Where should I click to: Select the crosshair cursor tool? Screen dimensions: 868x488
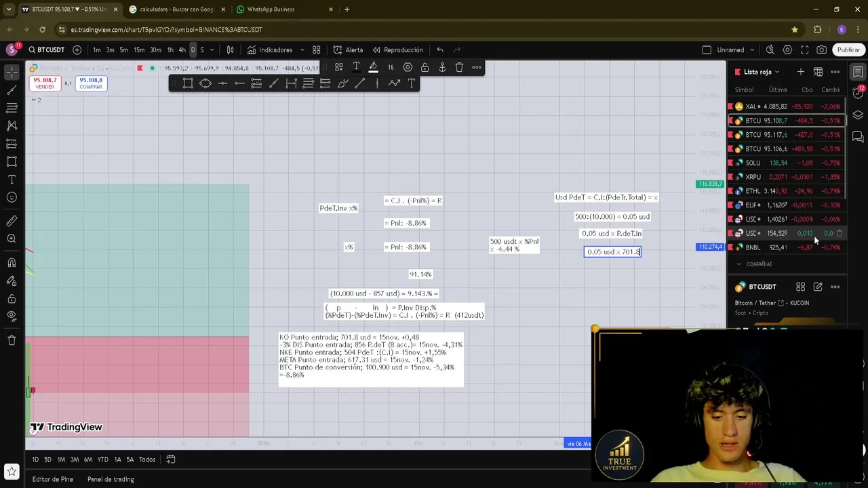(x=12, y=72)
